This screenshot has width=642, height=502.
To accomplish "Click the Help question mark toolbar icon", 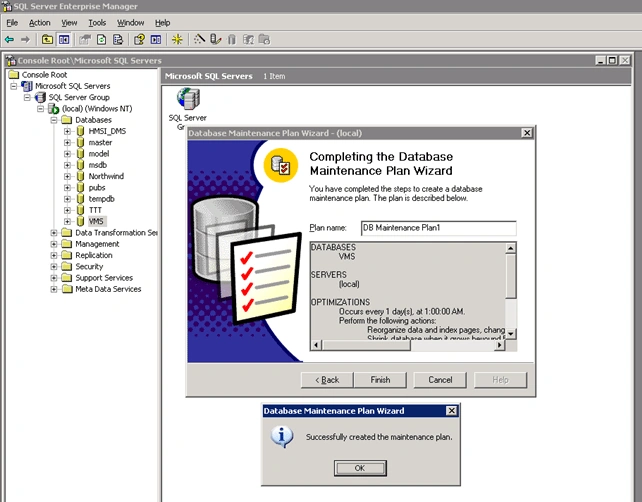I will (x=139, y=40).
